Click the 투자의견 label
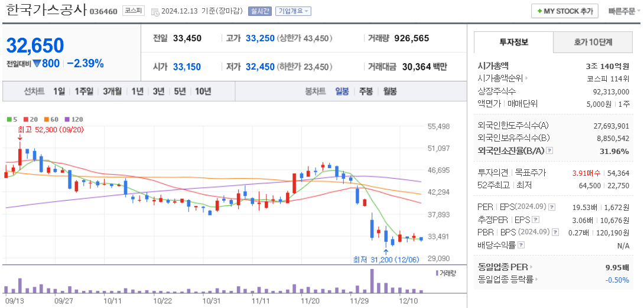The image size is (644, 308). pyautogui.click(x=493, y=173)
